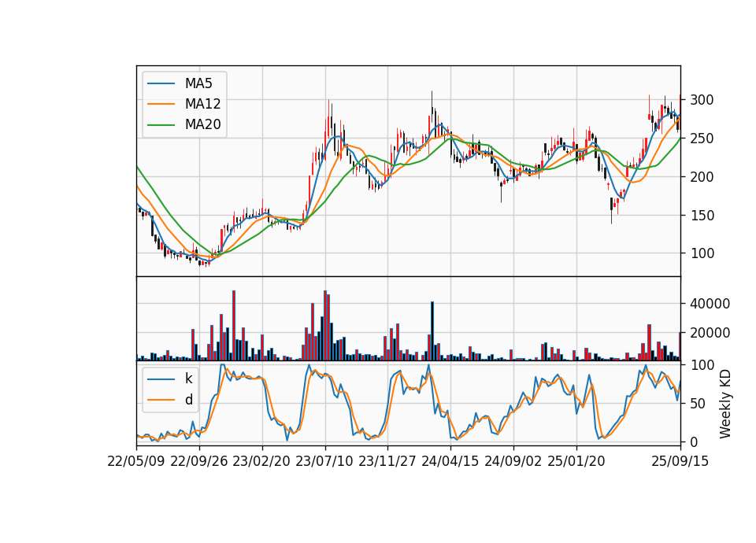Click the 22/05/09 date axis label
This screenshot has width=756, height=543.
click(x=136, y=461)
